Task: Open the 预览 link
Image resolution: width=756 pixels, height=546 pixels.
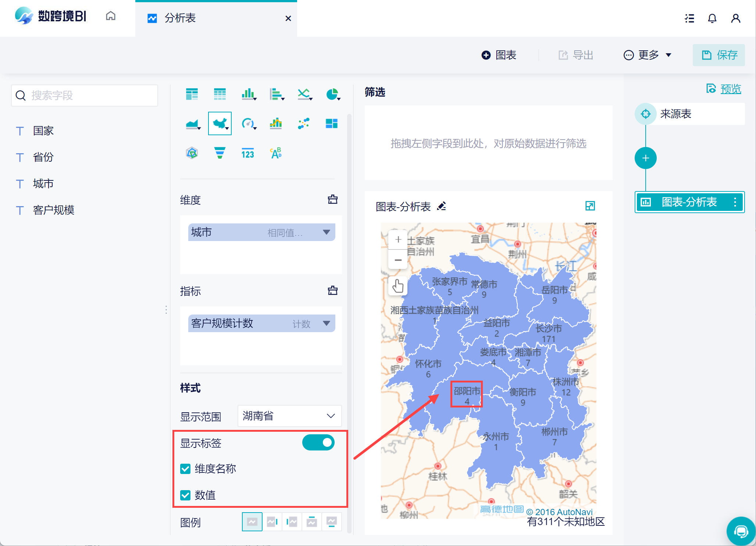Action: click(730, 89)
